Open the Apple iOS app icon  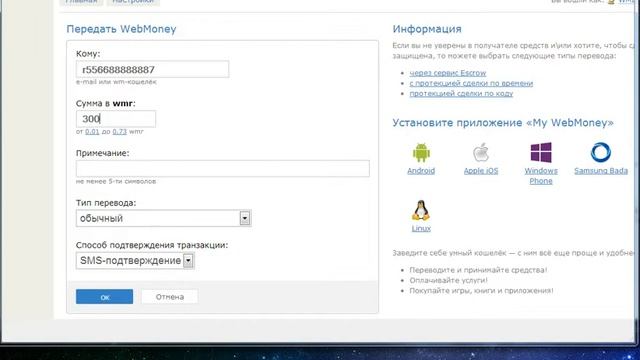(481, 153)
